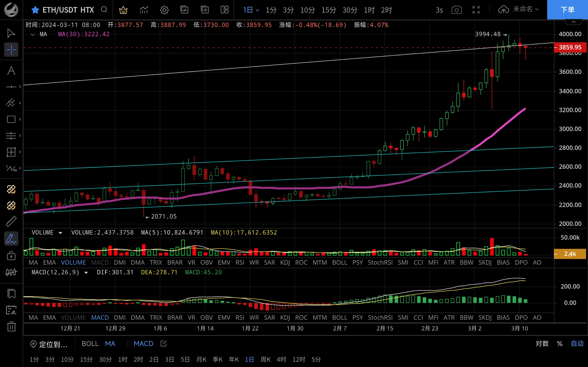Click the trash delete drawings icon
Screen dimensions: 588x367
(x=11, y=326)
